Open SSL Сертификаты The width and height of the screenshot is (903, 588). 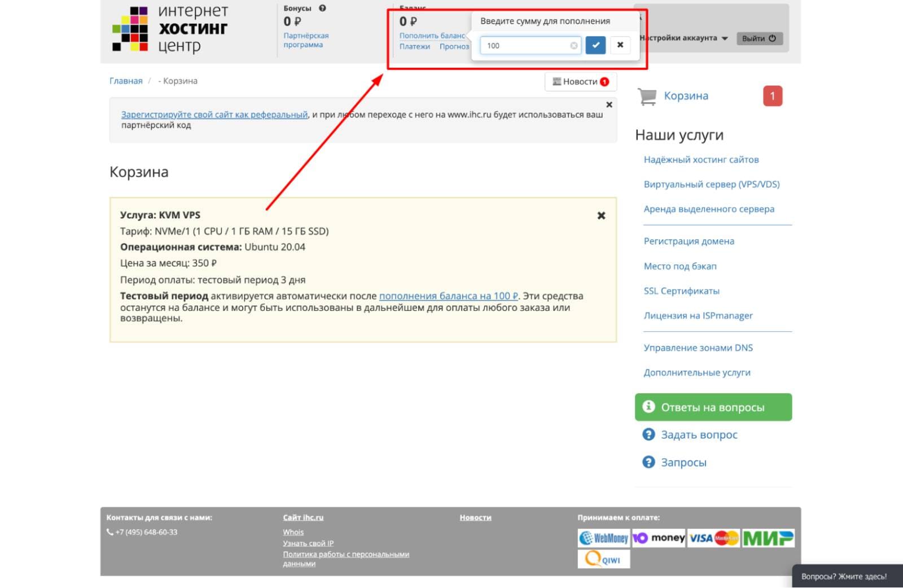tap(682, 291)
